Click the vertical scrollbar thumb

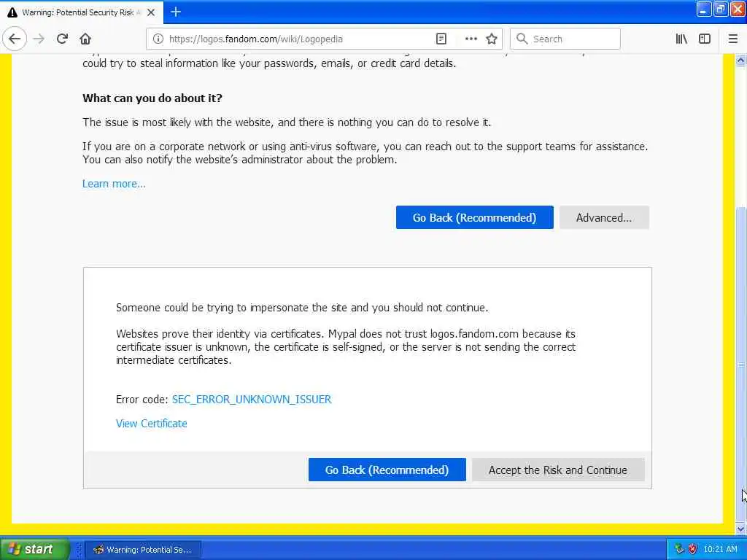click(x=740, y=365)
